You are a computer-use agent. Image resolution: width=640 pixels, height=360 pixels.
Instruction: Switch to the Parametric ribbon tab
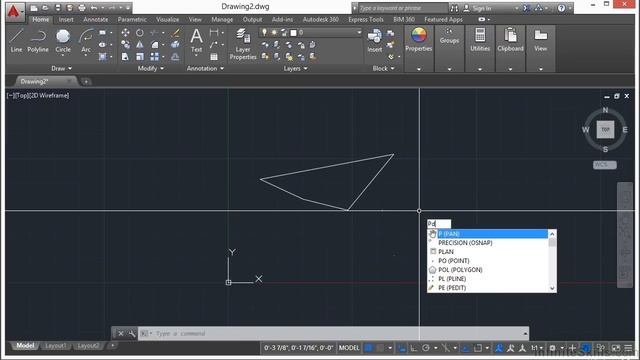(132, 19)
